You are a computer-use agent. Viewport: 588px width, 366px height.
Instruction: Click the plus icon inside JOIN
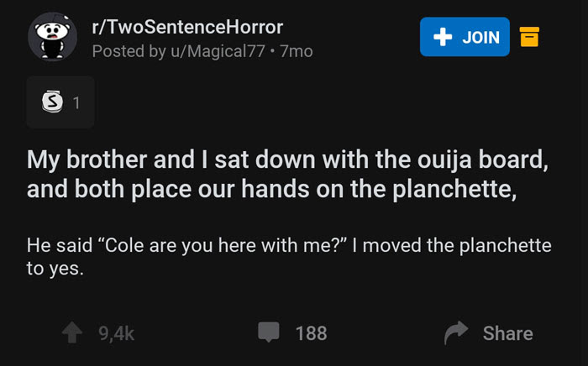coord(443,37)
